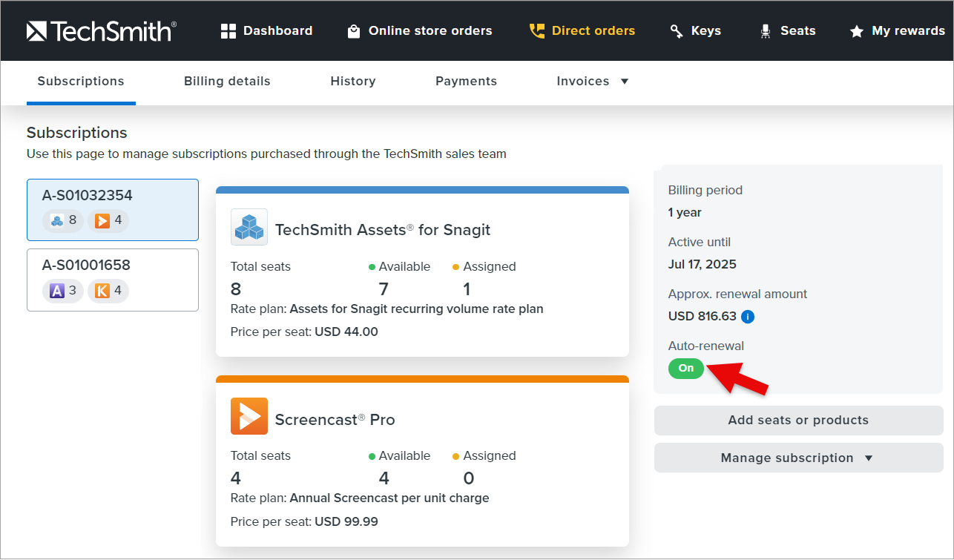This screenshot has height=560, width=954.
Task: Click the info icon beside USD 816.63
Action: [748, 317]
